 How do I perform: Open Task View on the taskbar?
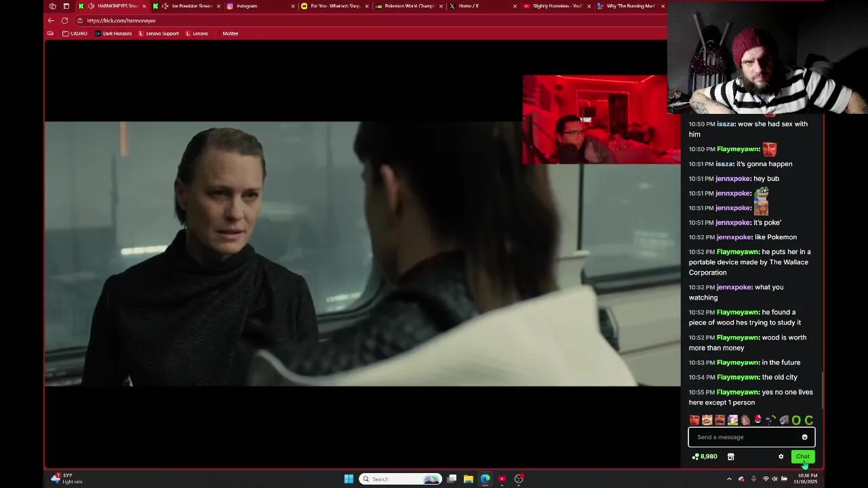[452, 479]
